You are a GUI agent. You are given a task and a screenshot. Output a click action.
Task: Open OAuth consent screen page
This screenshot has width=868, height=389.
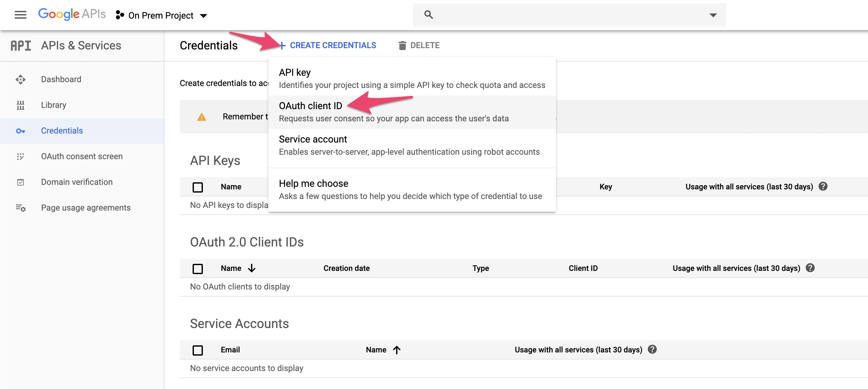82,157
